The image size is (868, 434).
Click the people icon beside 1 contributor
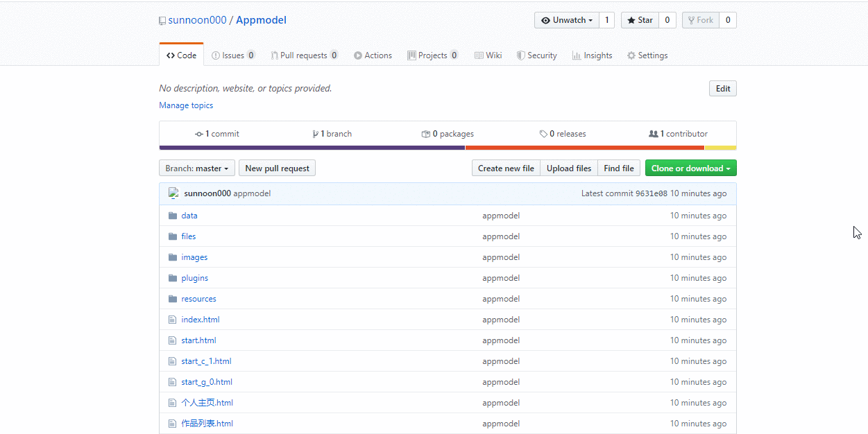653,134
